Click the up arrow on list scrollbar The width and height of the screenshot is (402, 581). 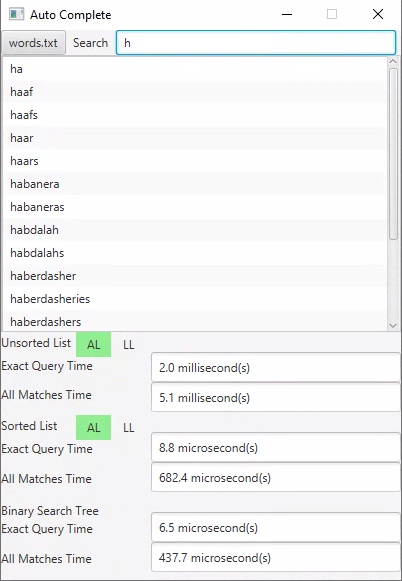coord(393,62)
